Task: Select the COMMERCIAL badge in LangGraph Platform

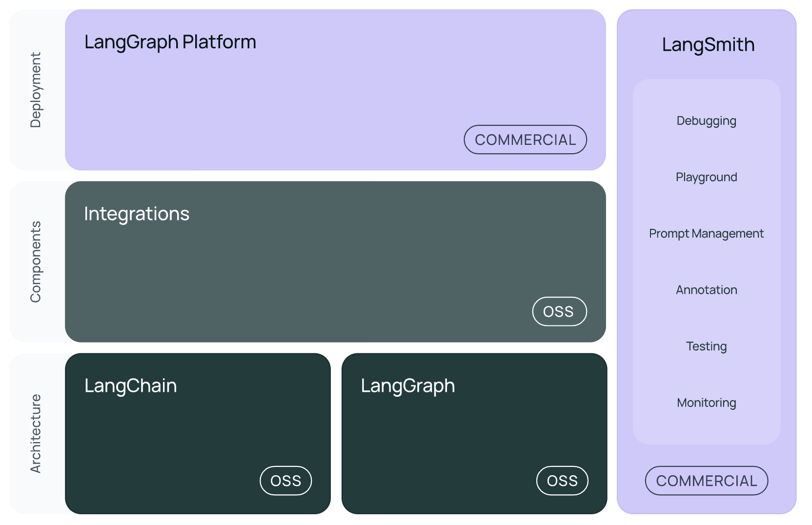Action: 526,140
